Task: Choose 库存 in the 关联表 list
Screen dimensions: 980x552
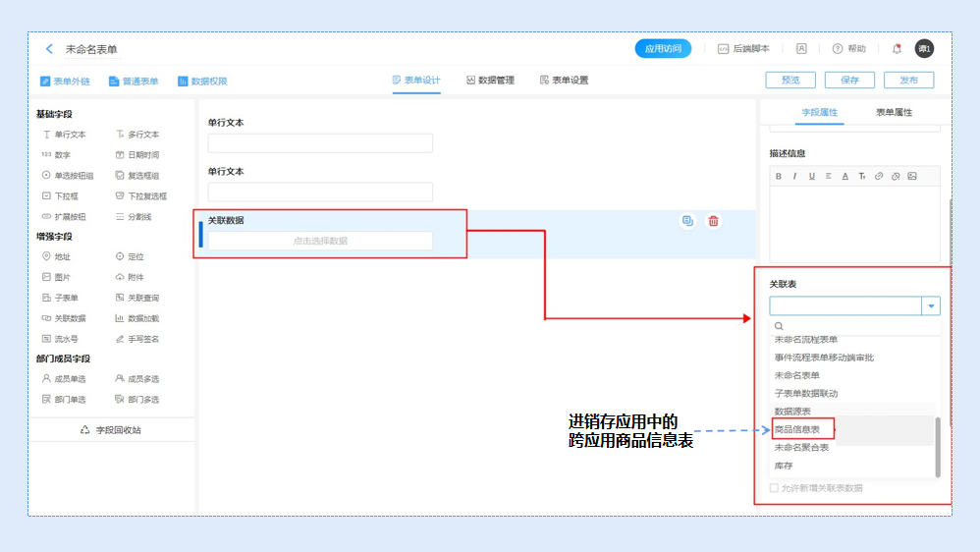Action: 784,466
